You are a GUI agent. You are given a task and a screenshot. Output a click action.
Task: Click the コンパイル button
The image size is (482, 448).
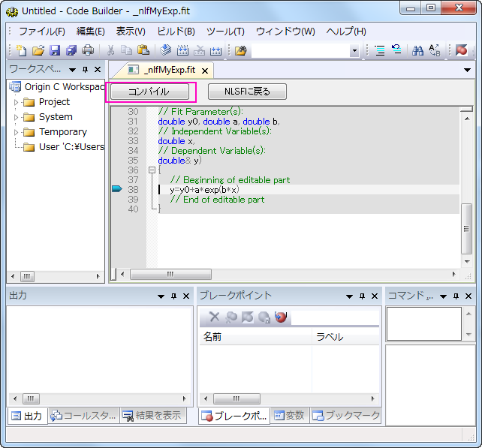pyautogui.click(x=149, y=92)
